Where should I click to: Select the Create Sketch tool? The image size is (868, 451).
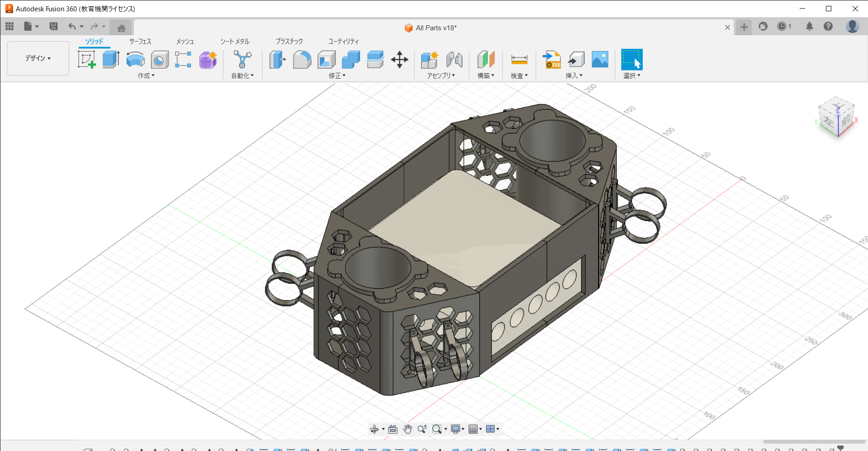pyautogui.click(x=86, y=60)
